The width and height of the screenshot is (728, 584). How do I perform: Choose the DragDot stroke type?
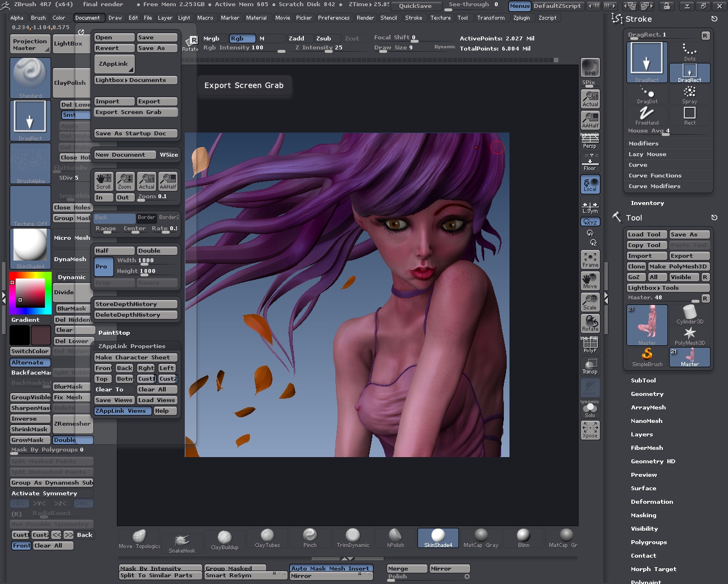click(x=647, y=94)
